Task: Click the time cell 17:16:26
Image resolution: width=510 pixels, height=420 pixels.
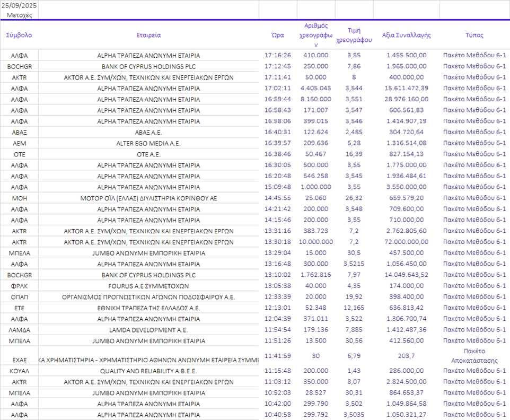Action: click(x=277, y=55)
